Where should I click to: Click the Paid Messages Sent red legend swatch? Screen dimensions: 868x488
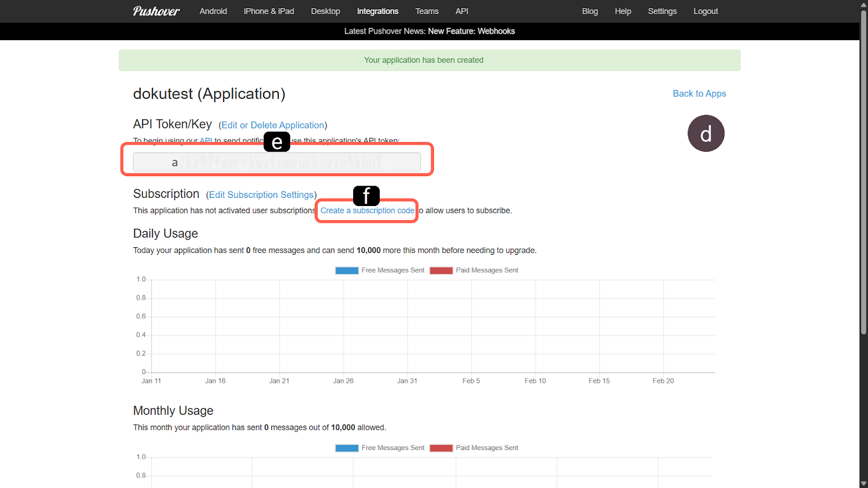(x=441, y=271)
